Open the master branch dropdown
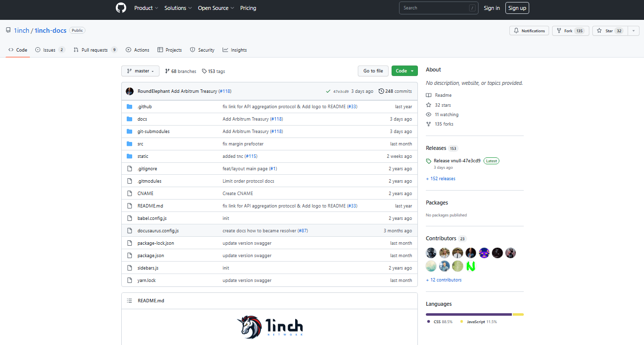This screenshot has height=345, width=644. click(x=141, y=71)
